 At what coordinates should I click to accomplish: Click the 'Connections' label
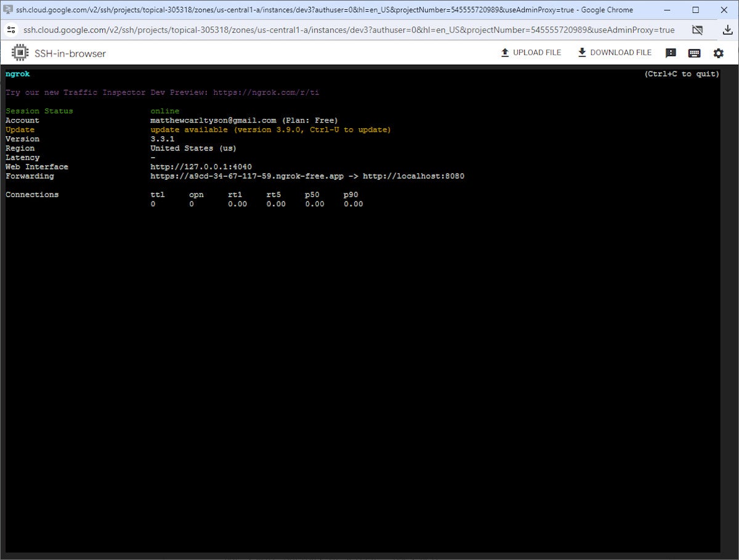coord(32,194)
